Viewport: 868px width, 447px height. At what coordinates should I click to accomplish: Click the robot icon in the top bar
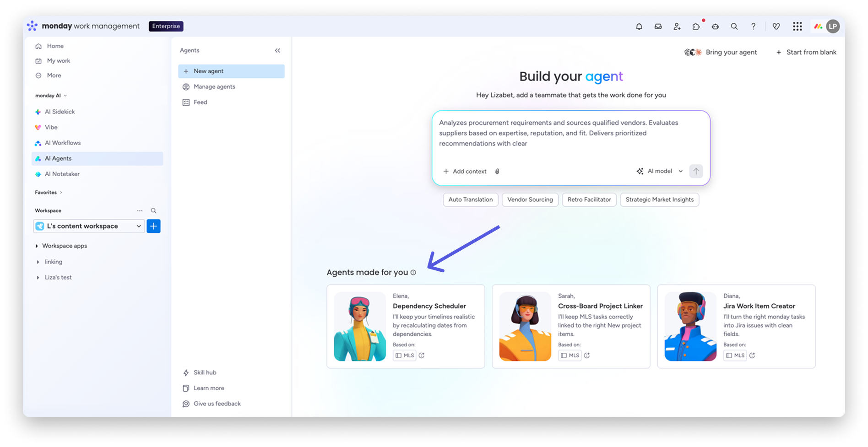pyautogui.click(x=715, y=27)
